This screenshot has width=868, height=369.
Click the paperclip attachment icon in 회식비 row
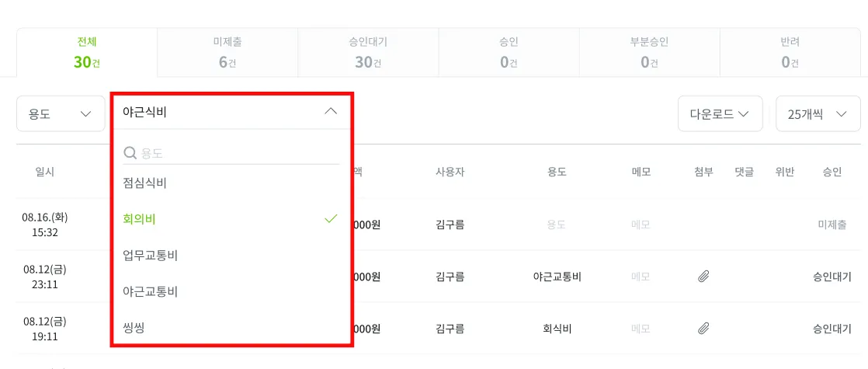703,329
